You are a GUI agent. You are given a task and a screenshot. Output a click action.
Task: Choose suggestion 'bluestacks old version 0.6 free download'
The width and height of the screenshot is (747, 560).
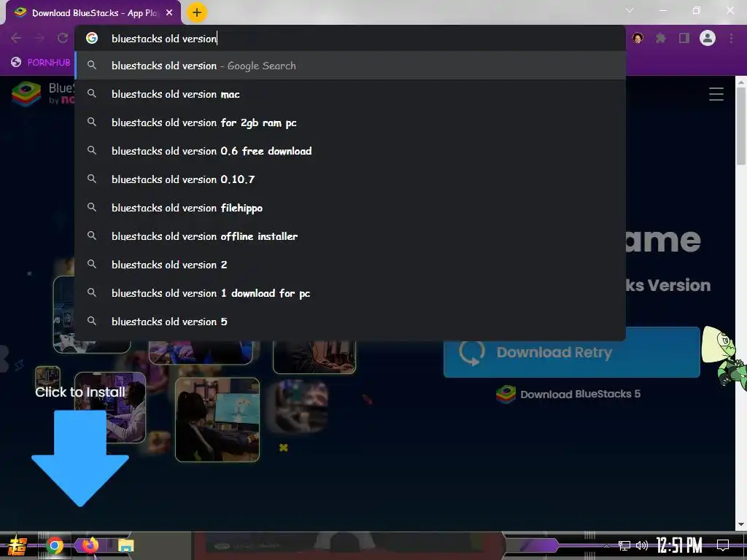350,151
